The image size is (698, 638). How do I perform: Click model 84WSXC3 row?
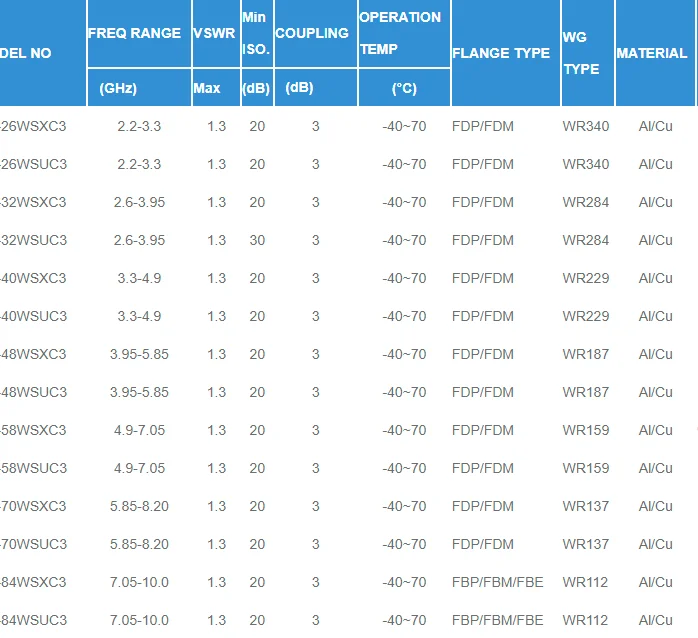coord(33,582)
